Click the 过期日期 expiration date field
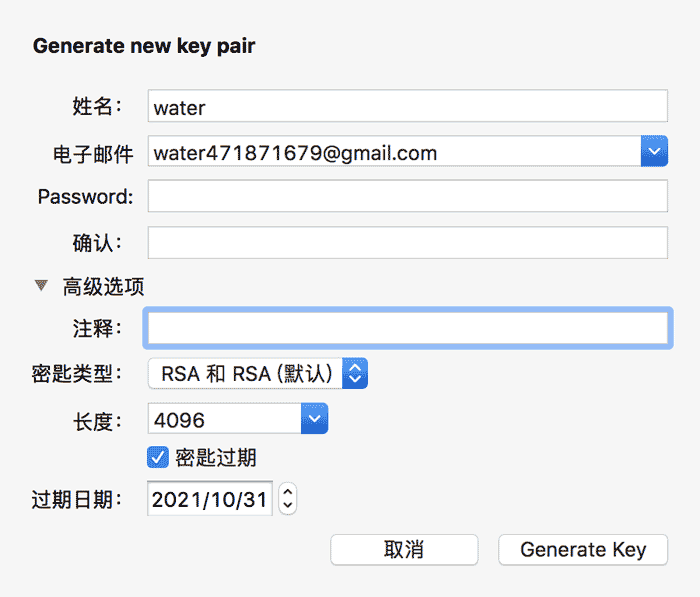Viewport: 700px width, 597px height. [210, 498]
